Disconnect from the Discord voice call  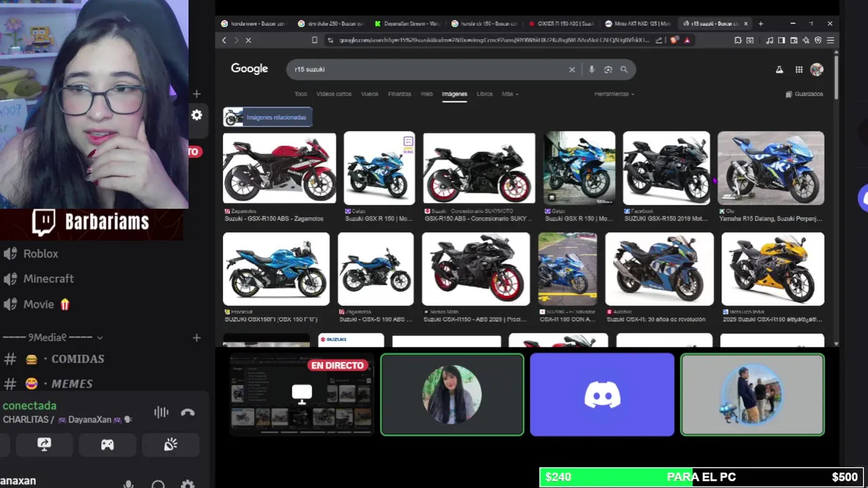tap(188, 413)
